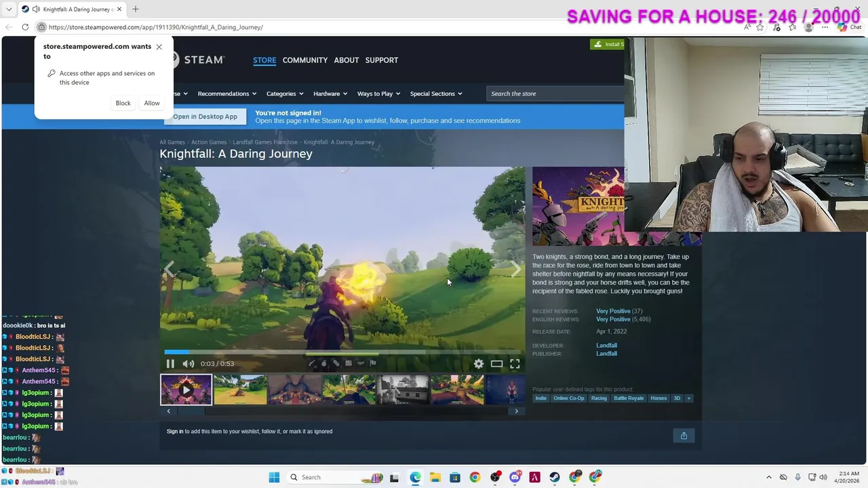868x488 pixels.
Task: Open the Windows Start menu
Action: tap(274, 477)
